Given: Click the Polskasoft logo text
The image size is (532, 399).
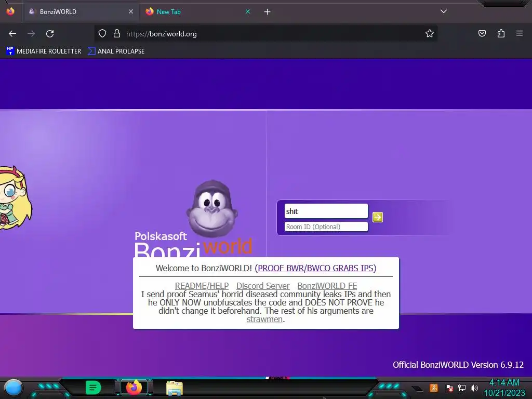Looking at the screenshot, I should tap(161, 236).
